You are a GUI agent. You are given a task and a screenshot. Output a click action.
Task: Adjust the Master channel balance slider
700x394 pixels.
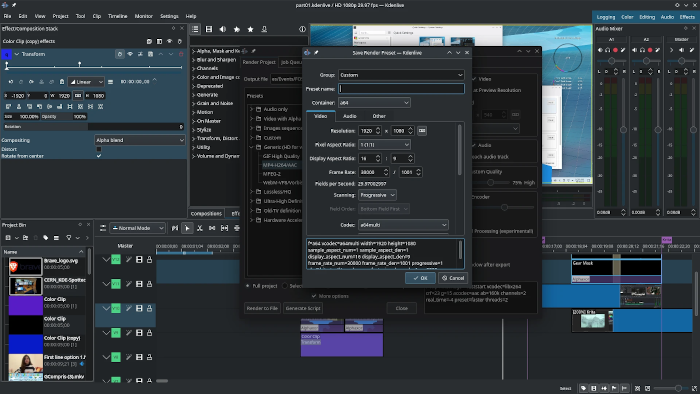pyautogui.click(x=681, y=61)
